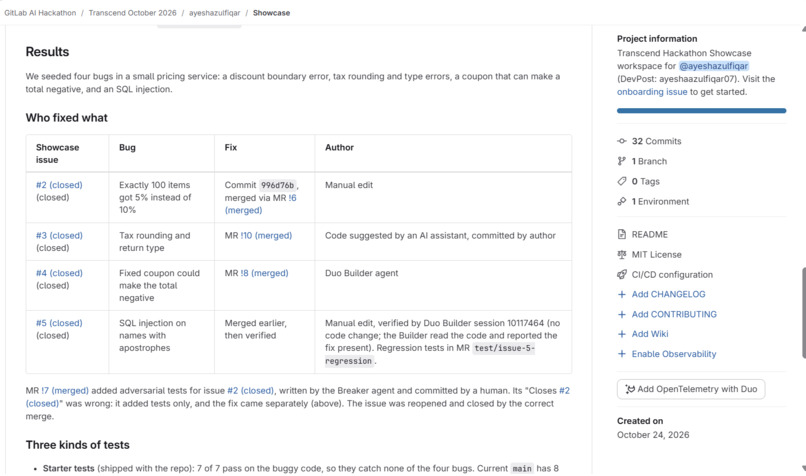This screenshot has width=806, height=476.
Task: Click the tag icon beside 0 Tags
Action: (621, 181)
